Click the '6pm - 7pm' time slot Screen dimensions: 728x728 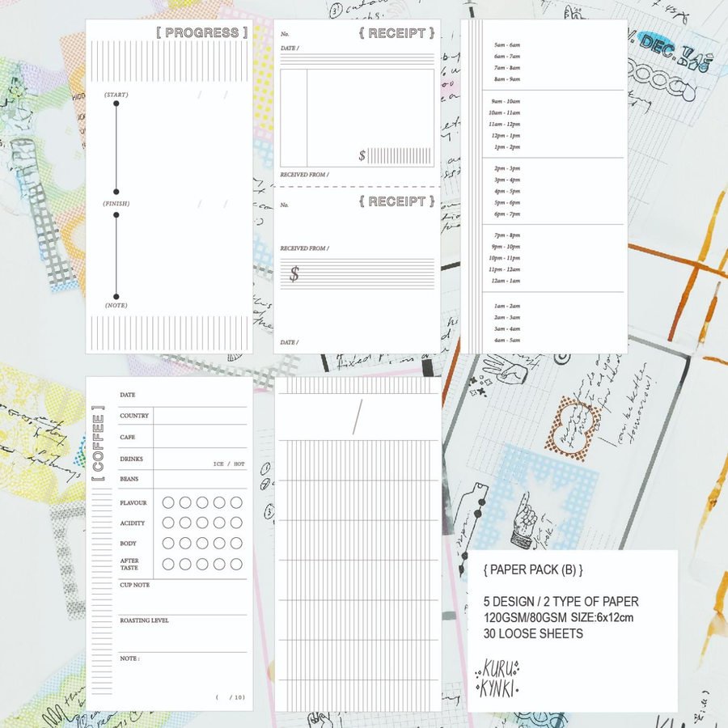coord(507,214)
